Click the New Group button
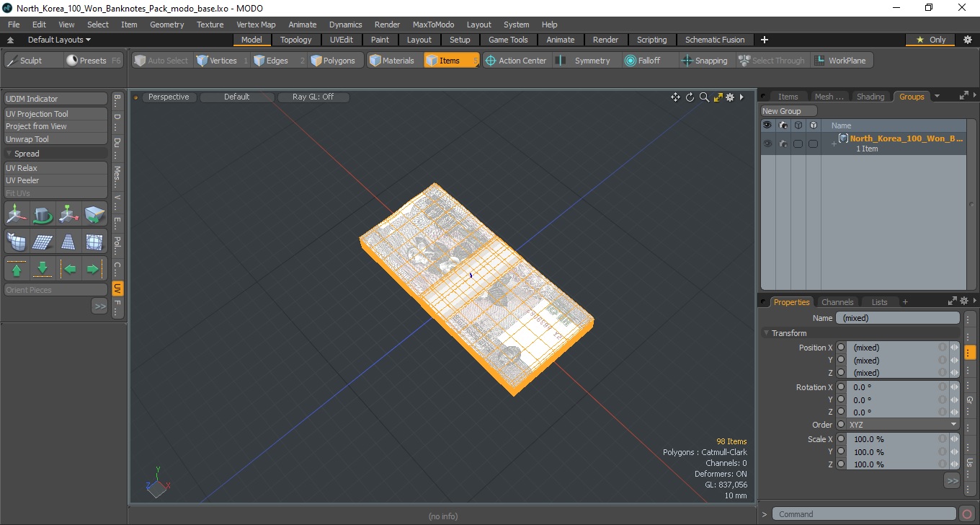Screen dimensions: 980x525 pyautogui.click(x=789, y=111)
